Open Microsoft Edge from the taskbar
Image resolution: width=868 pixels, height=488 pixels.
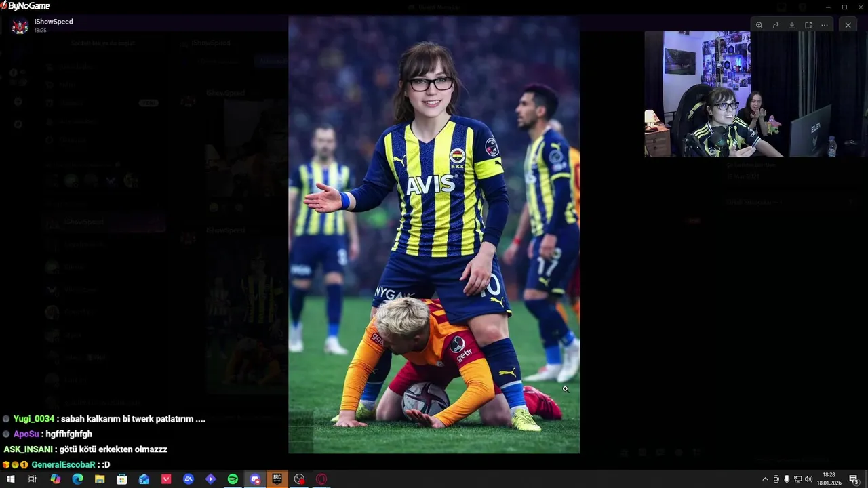77,479
